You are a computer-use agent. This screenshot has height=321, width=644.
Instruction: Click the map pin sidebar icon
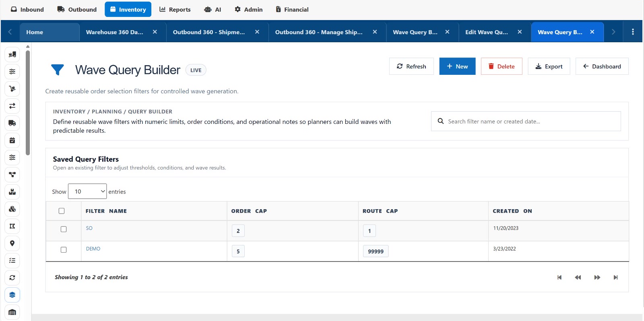coord(12,243)
